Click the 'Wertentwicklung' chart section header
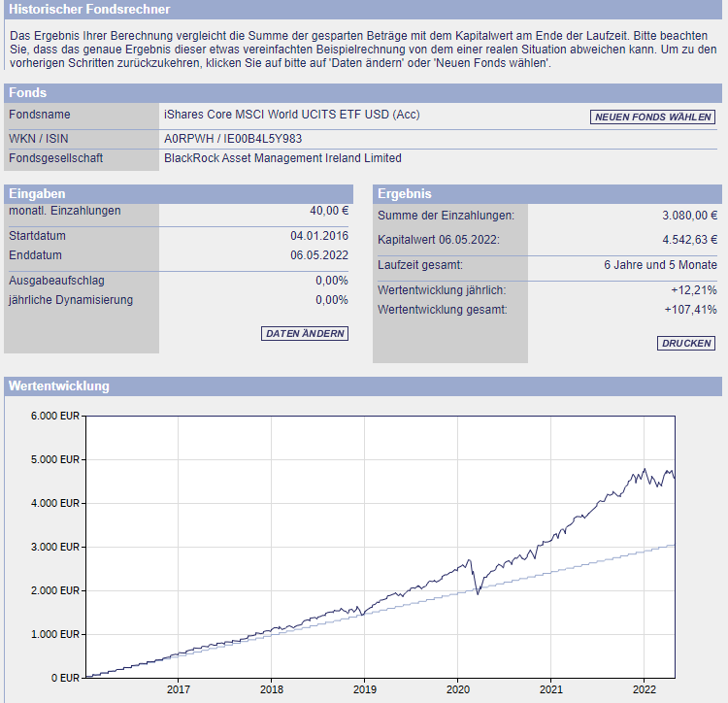Image resolution: width=728 pixels, height=703 pixels. point(58,386)
